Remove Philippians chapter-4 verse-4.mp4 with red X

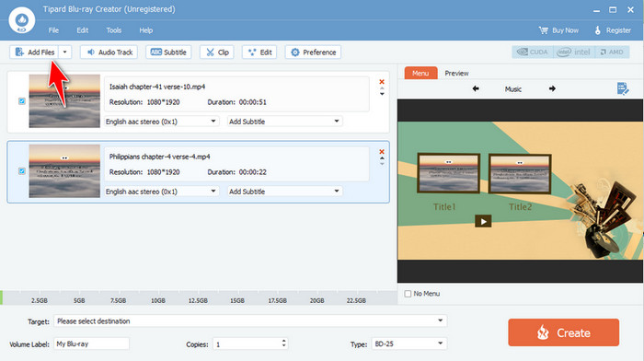[x=382, y=152]
